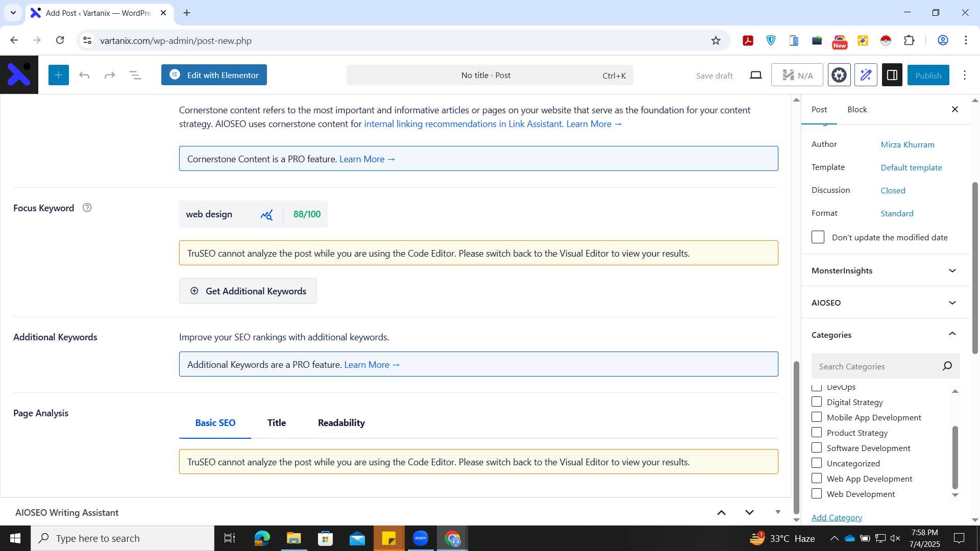Screen dimensions: 980x551
Task: Click Get Additional Keywords button
Action: pos(248,291)
